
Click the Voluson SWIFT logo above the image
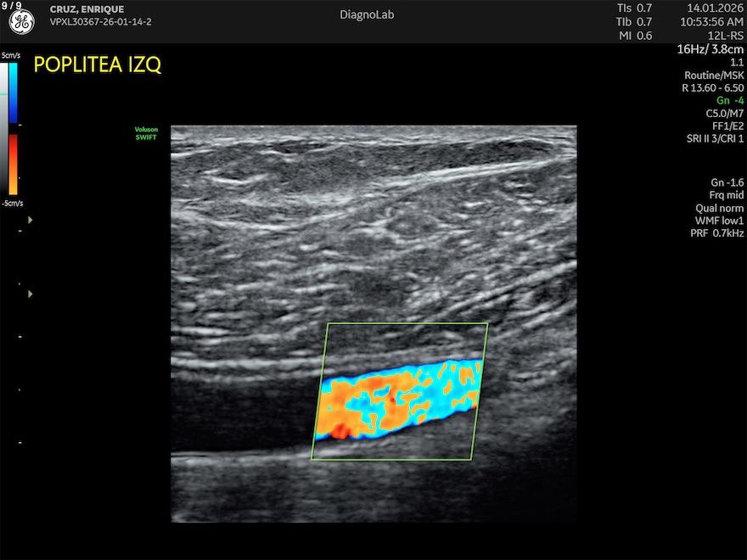[x=146, y=132]
